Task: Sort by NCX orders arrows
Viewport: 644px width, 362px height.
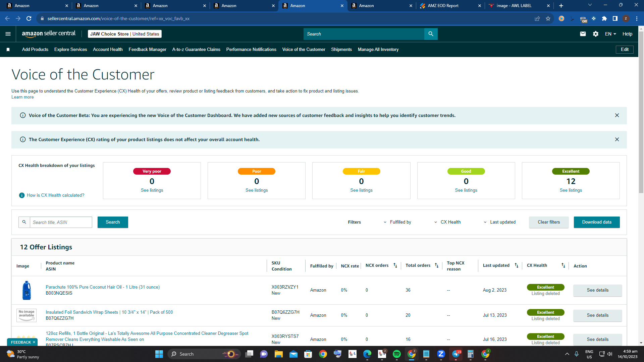Action: pyautogui.click(x=395, y=265)
